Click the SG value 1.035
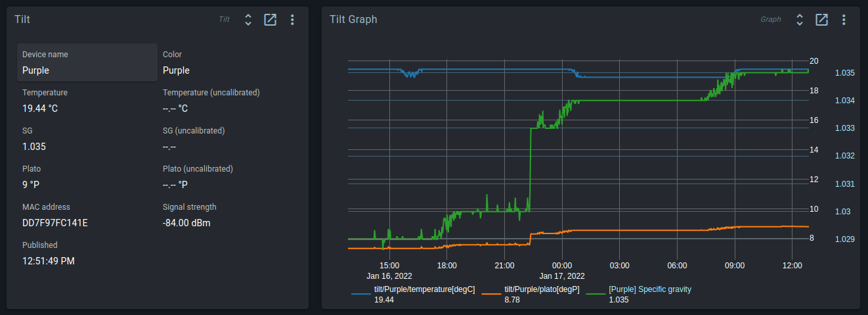868x315 pixels. (x=34, y=147)
